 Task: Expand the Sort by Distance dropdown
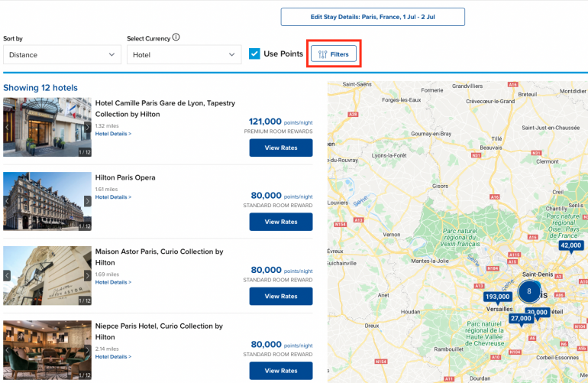click(62, 55)
